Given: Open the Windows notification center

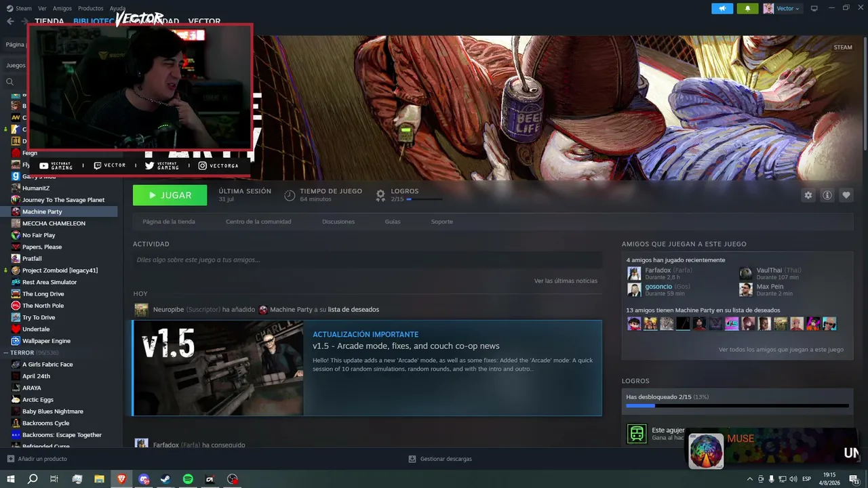Looking at the screenshot, I should [x=854, y=479].
